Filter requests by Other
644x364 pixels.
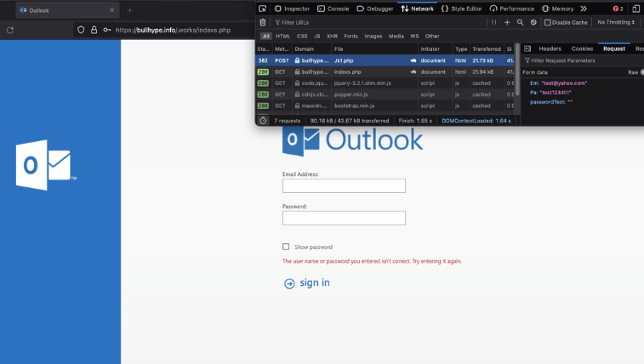(432, 36)
